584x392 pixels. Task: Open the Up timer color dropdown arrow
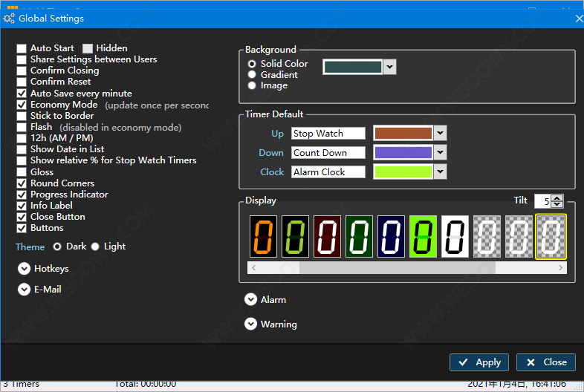pyautogui.click(x=441, y=133)
